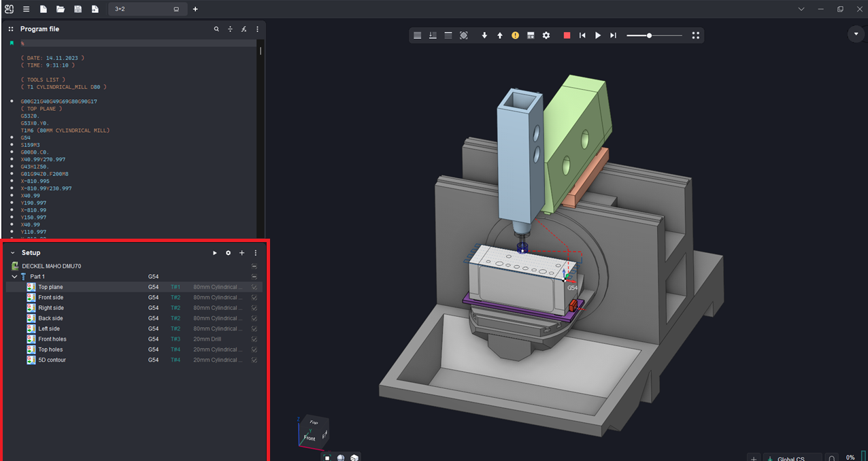Screen dimensions: 868x461
Task: Click the save file icon
Action: [x=78, y=10]
